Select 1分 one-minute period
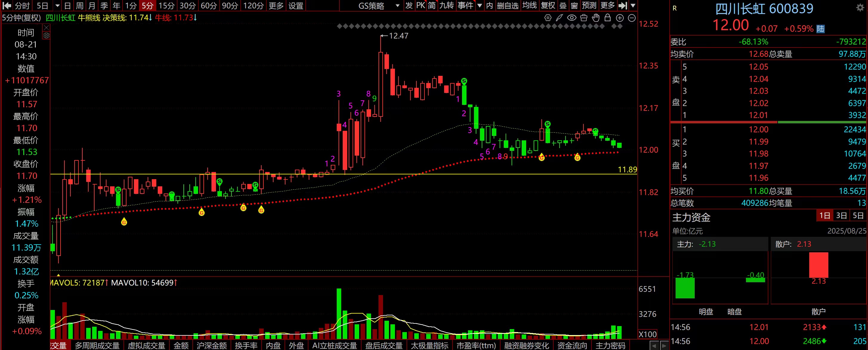The image size is (868, 350). pos(131,6)
